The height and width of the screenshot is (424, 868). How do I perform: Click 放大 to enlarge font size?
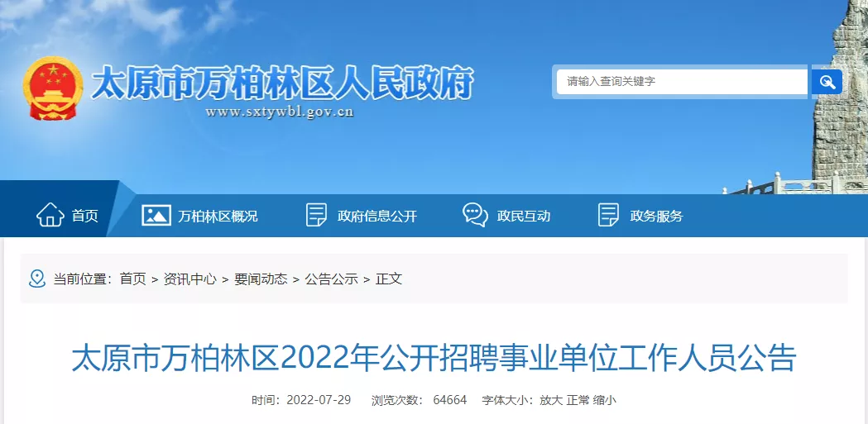pyautogui.click(x=551, y=400)
